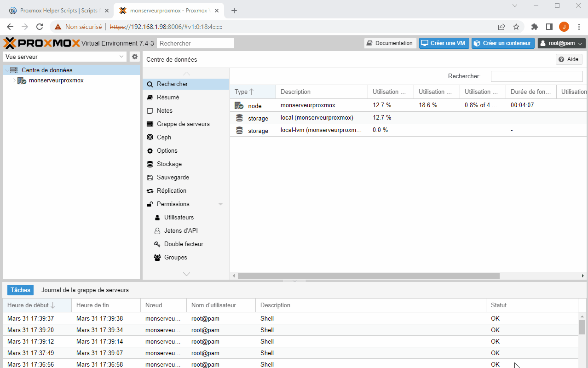This screenshot has width=588, height=368.
Task: Expand the monserveurproxmox tree node
Action: (x=14, y=80)
